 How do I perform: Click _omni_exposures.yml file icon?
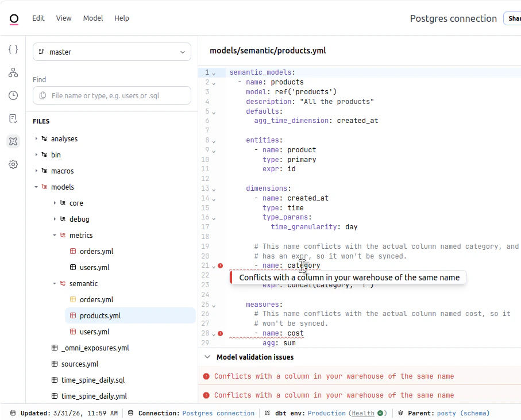(55, 348)
